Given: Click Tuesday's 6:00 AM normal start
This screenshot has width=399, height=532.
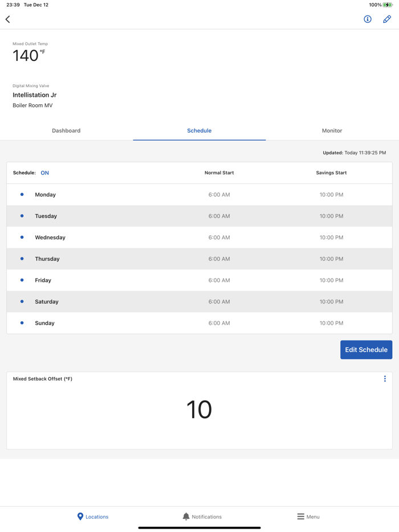Looking at the screenshot, I should click(219, 216).
